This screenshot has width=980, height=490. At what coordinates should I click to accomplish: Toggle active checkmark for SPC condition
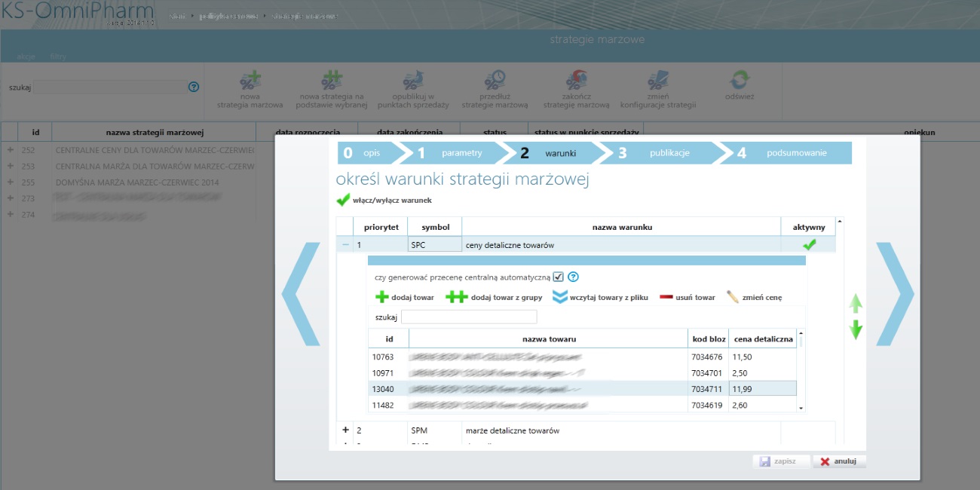pos(809,245)
